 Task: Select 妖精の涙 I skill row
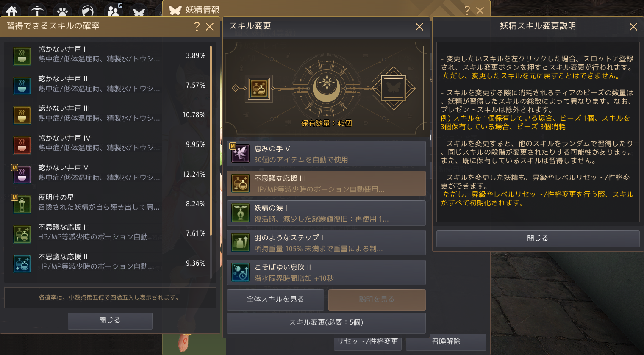(x=326, y=213)
